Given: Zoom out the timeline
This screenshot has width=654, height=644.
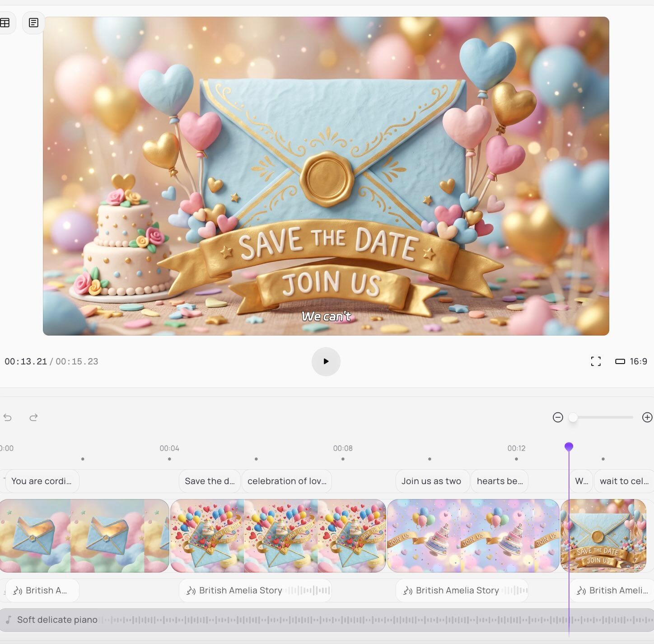Looking at the screenshot, I should (558, 417).
